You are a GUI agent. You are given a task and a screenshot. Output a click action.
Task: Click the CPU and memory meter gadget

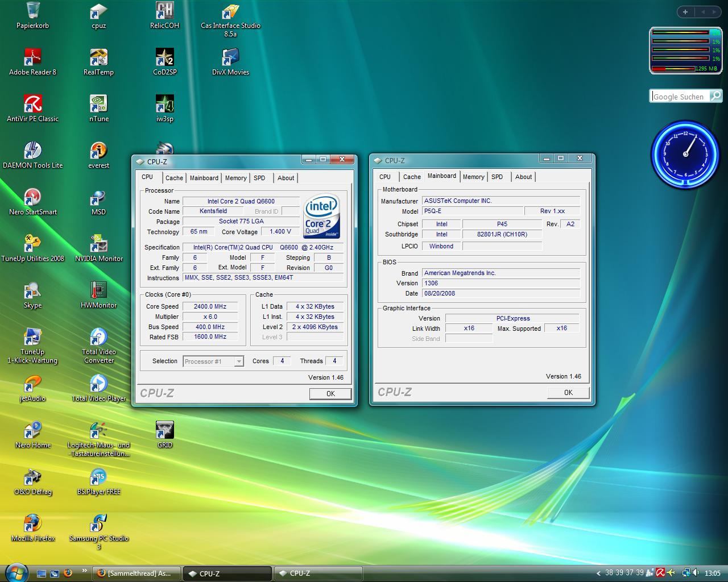tap(685, 50)
